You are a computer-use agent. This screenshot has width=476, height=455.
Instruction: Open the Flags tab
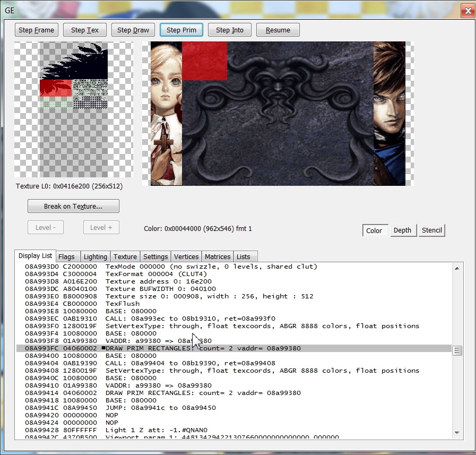coord(67,257)
